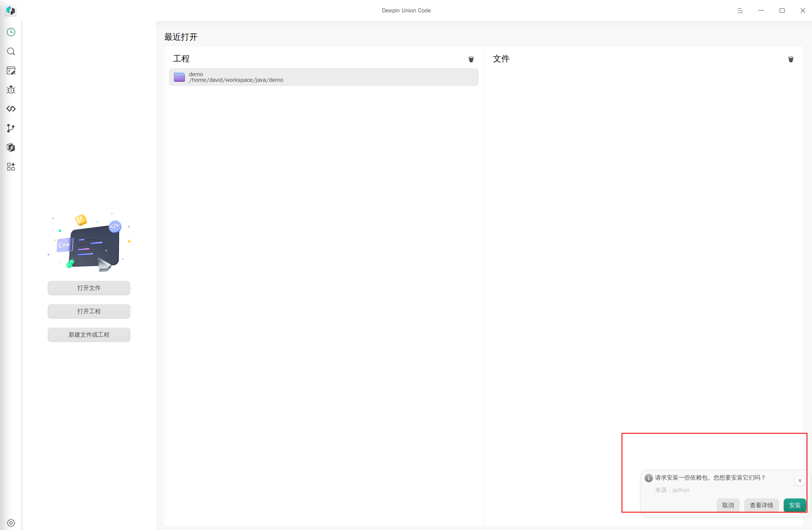Click the green 安装 button
This screenshot has height=530, width=812.
click(x=795, y=505)
